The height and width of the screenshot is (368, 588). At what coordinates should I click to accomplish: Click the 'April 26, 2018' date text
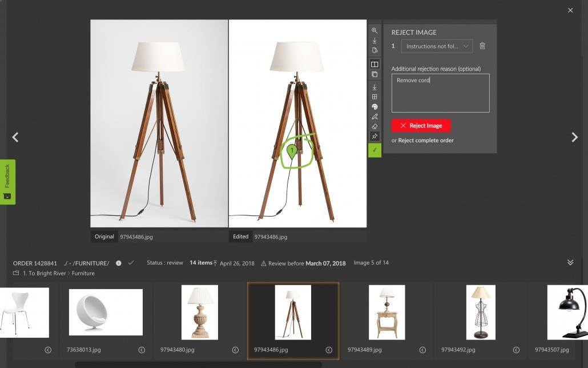pos(237,263)
